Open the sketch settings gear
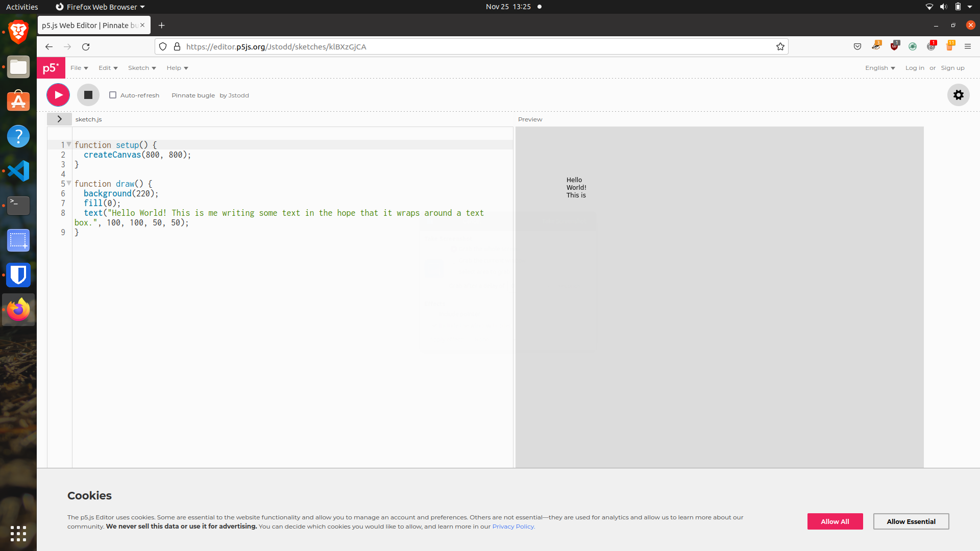The height and width of the screenshot is (551, 980). tap(958, 95)
